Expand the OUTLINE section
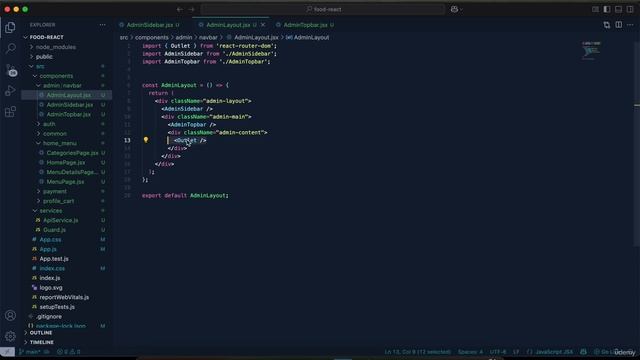Screen dimensions: 640x360 pos(41,333)
